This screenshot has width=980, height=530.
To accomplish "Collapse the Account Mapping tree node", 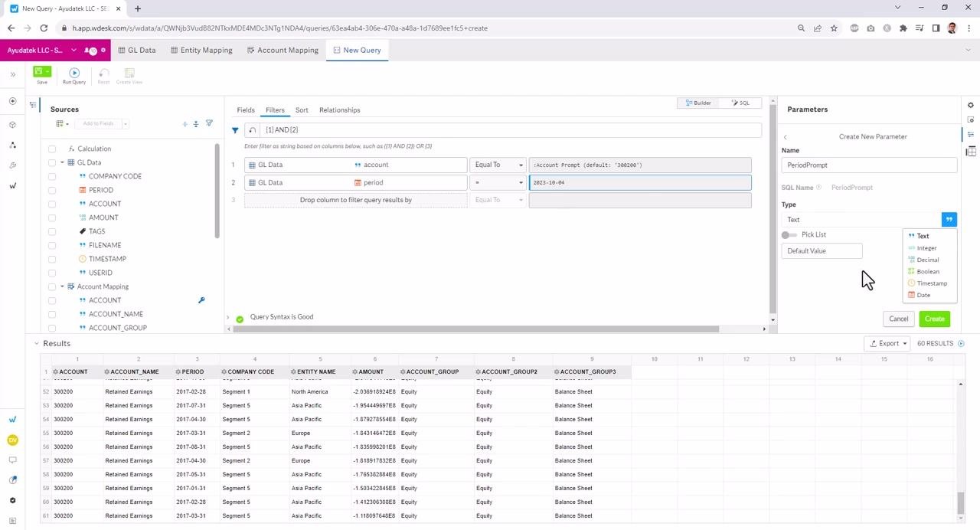I will pos(62,286).
